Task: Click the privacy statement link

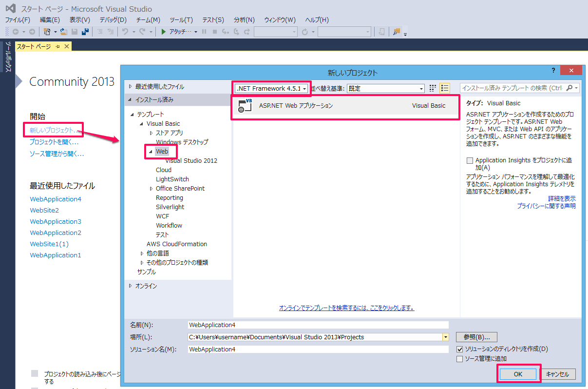Action: (546, 206)
